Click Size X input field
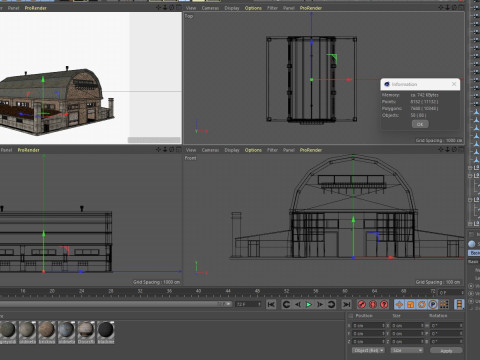The height and width of the screenshot is (360, 480). 408,325
